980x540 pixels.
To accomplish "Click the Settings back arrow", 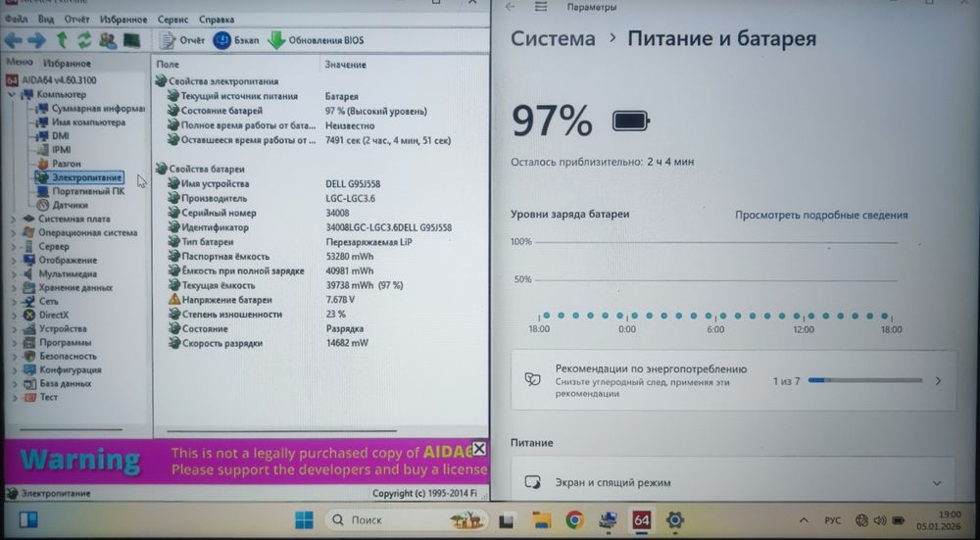I will pyautogui.click(x=510, y=7).
